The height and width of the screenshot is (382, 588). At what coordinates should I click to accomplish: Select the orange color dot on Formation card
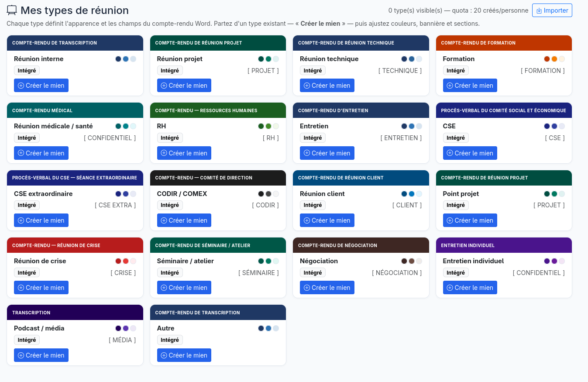tap(554, 59)
